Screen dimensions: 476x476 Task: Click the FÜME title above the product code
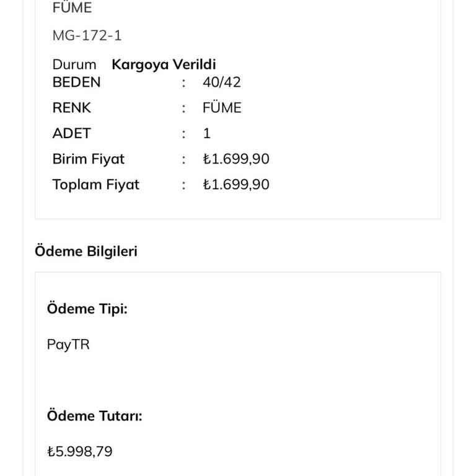coord(72,8)
